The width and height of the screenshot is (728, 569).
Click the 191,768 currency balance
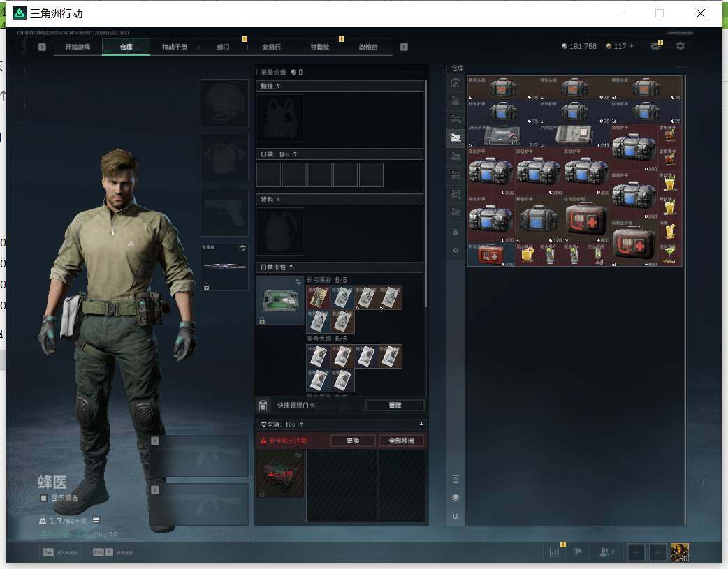point(579,46)
